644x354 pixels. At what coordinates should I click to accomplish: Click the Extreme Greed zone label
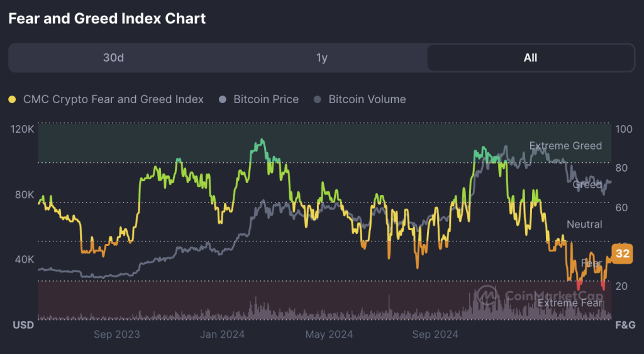click(565, 146)
